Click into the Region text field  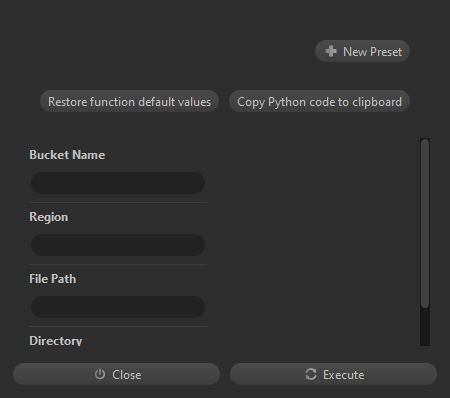click(118, 245)
